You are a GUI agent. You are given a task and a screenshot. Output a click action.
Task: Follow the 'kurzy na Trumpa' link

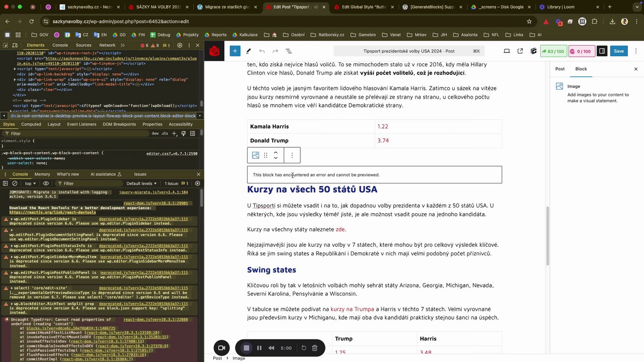click(x=352, y=309)
